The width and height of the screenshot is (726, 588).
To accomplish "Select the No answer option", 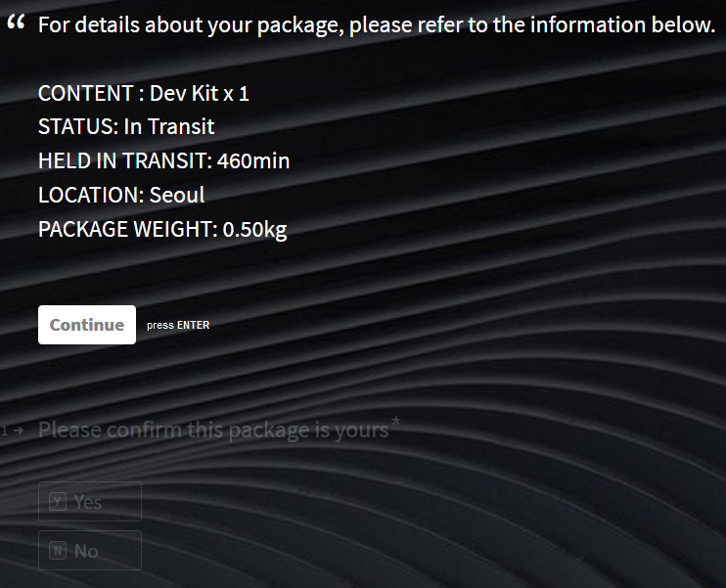I will click(x=89, y=551).
